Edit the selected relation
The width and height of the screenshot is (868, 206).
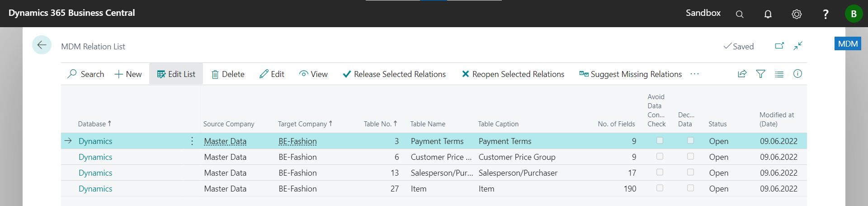tap(272, 74)
